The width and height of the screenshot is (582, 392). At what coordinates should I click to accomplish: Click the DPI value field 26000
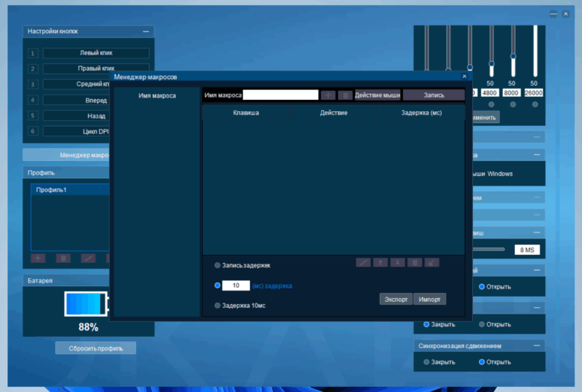[x=533, y=93]
